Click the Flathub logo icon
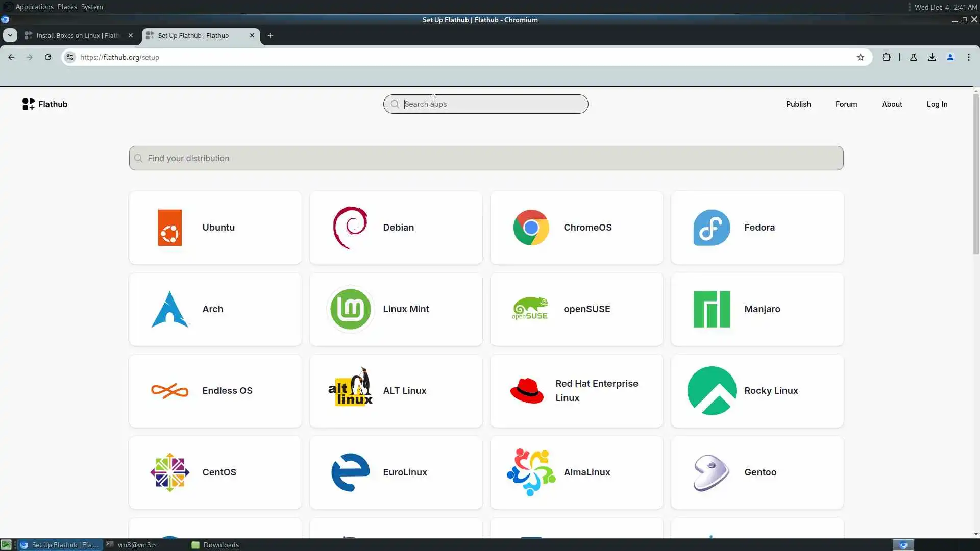This screenshot has height=551, width=980. click(x=29, y=104)
